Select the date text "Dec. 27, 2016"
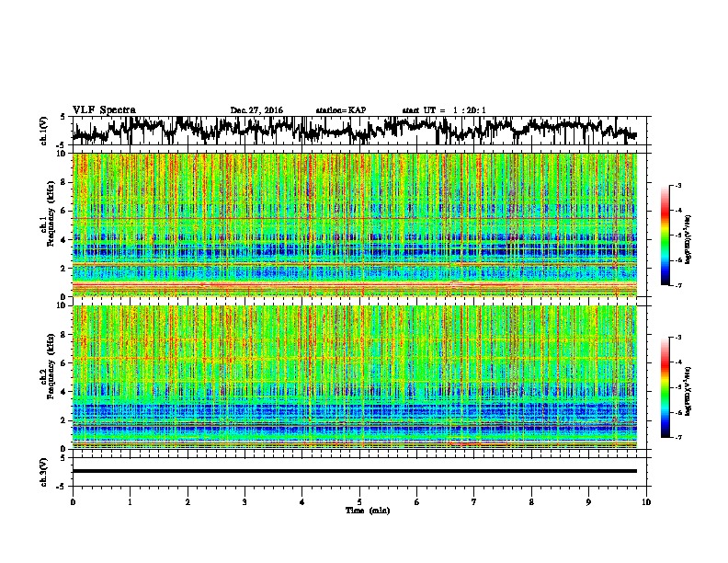This screenshot has width=728, height=563. [x=256, y=110]
